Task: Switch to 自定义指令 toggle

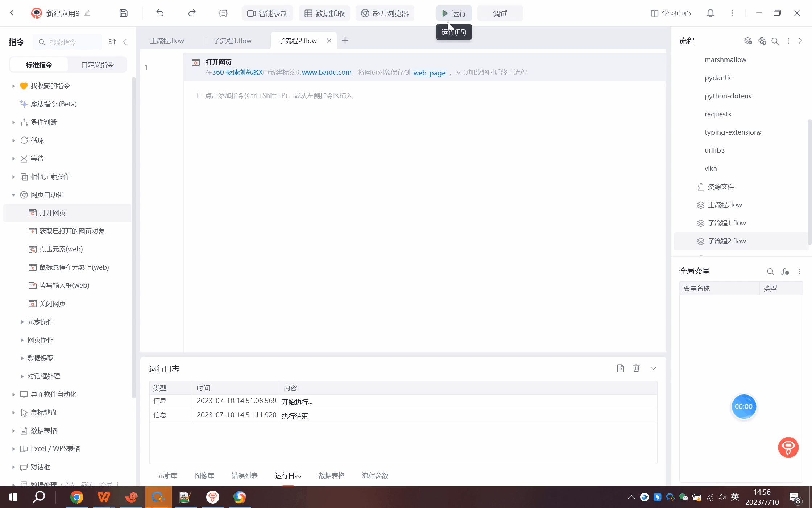Action: (x=97, y=65)
